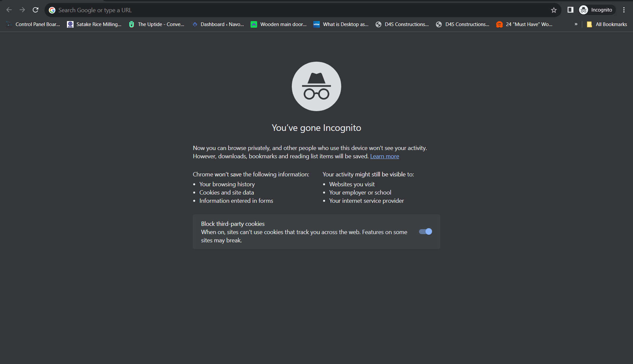Screen dimensions: 633x364
Task: Focus the Search Google or type URL box
Action: [297, 10]
